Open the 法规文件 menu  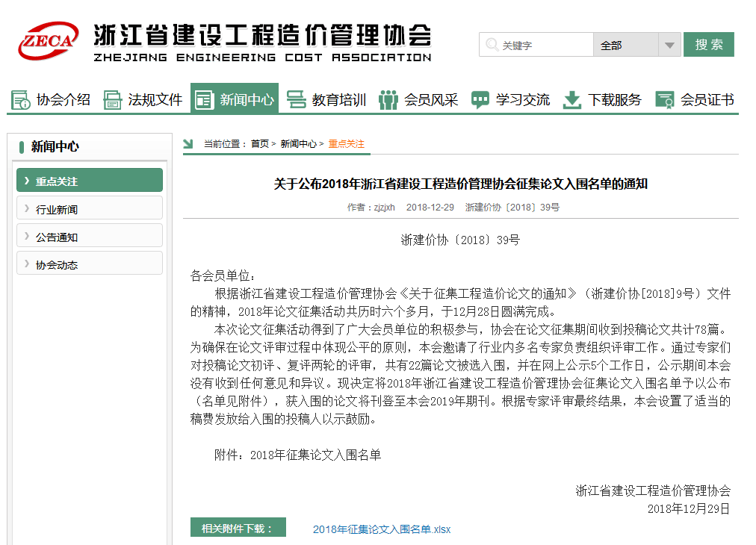143,100
